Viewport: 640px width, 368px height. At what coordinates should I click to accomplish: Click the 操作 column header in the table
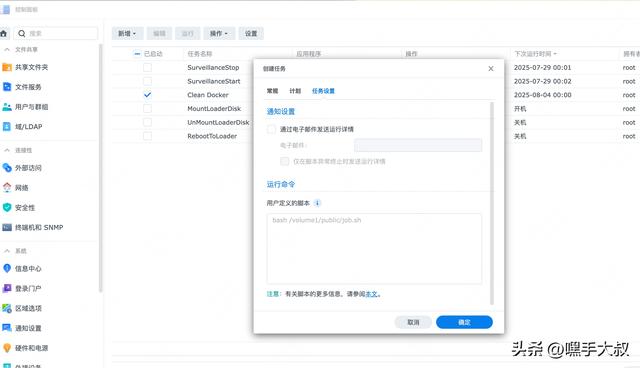411,53
